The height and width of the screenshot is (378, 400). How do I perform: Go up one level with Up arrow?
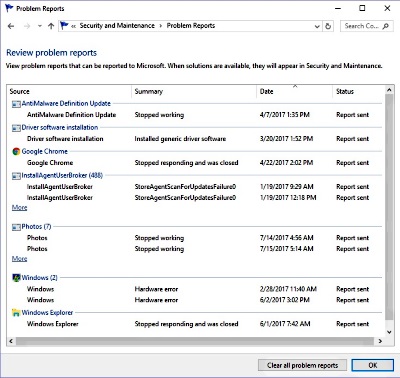[51, 26]
